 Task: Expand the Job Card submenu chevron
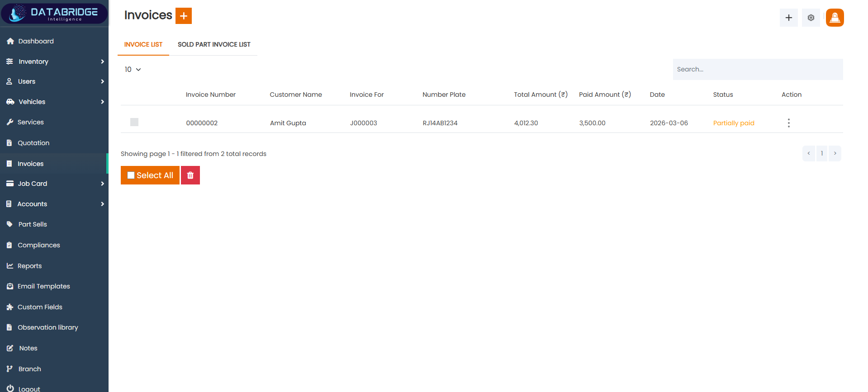coord(102,184)
